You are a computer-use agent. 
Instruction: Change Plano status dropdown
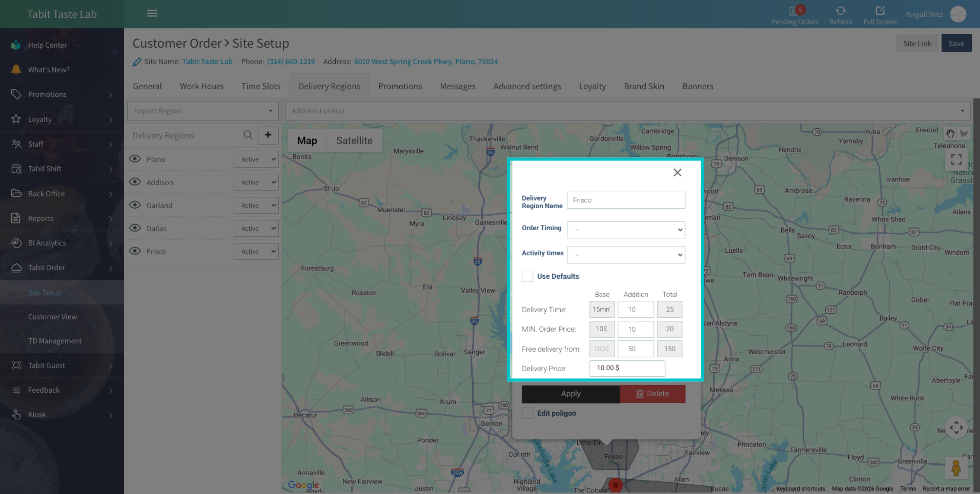(x=256, y=159)
